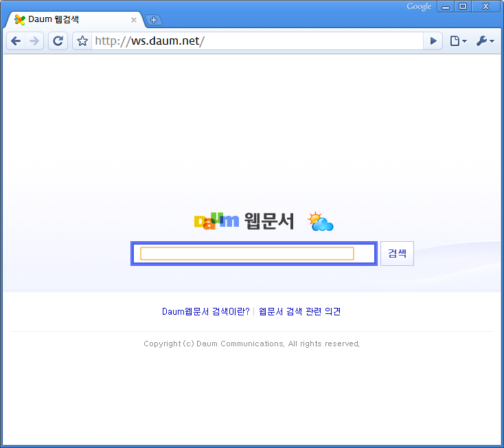Go back with the back arrow button
This screenshot has width=504, height=448.
click(x=16, y=41)
